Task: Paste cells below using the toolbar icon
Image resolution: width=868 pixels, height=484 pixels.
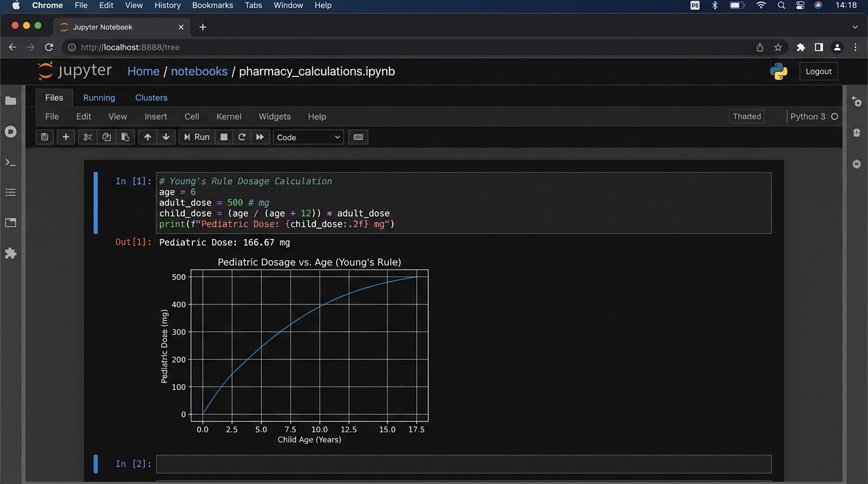Action: click(x=125, y=137)
